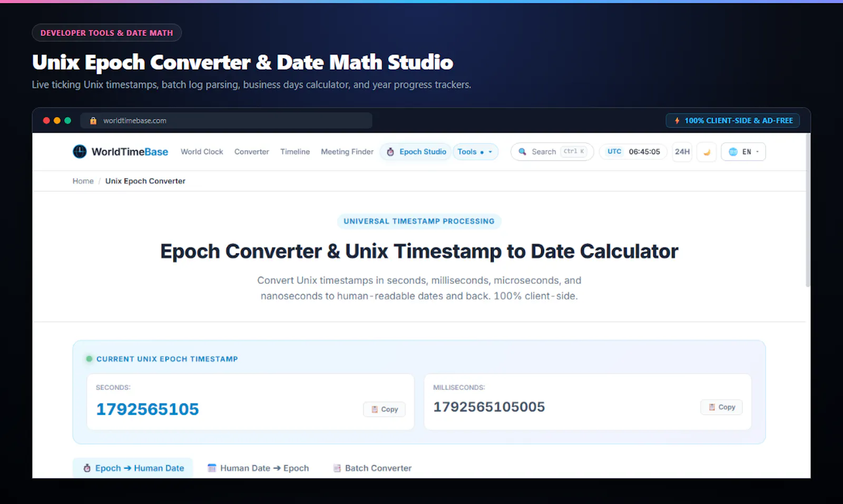
Task: Click the UNIVERSAL TIMESTAMP PROCESSING label
Action: click(x=419, y=221)
